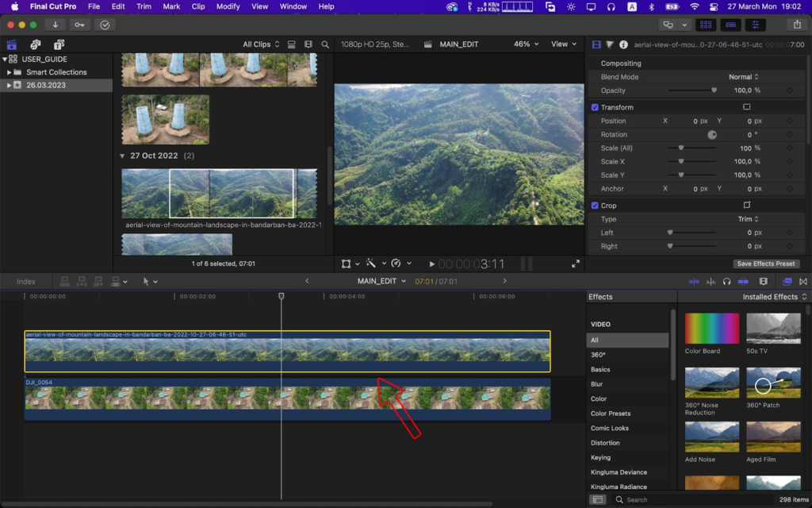This screenshot has height=508, width=812.
Task: Open timeline clip appearance filmstrip icon
Action: [764, 282]
